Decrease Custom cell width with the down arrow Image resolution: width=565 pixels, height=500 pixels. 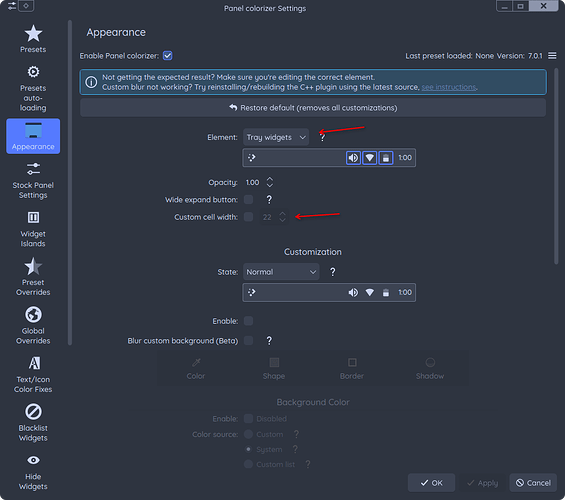point(282,220)
